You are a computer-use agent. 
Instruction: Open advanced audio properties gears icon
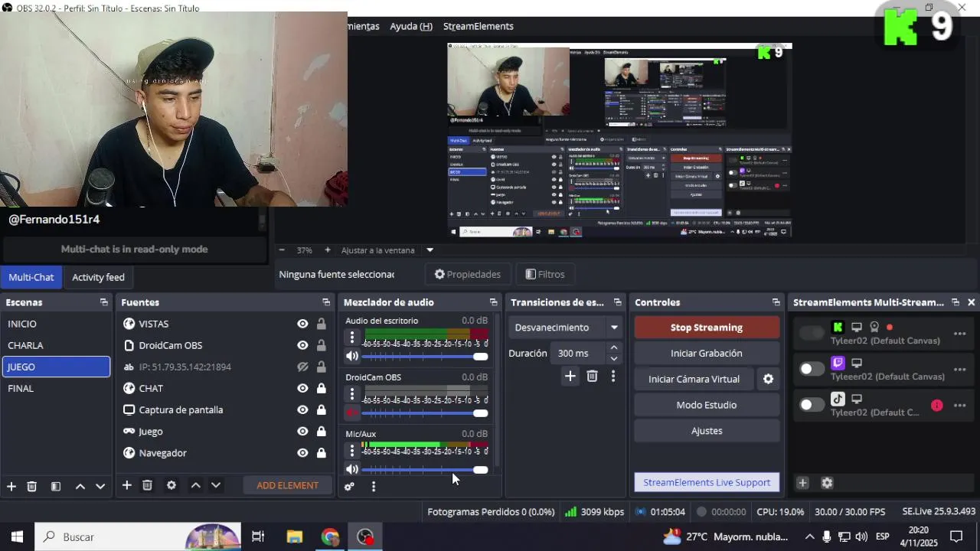(349, 486)
